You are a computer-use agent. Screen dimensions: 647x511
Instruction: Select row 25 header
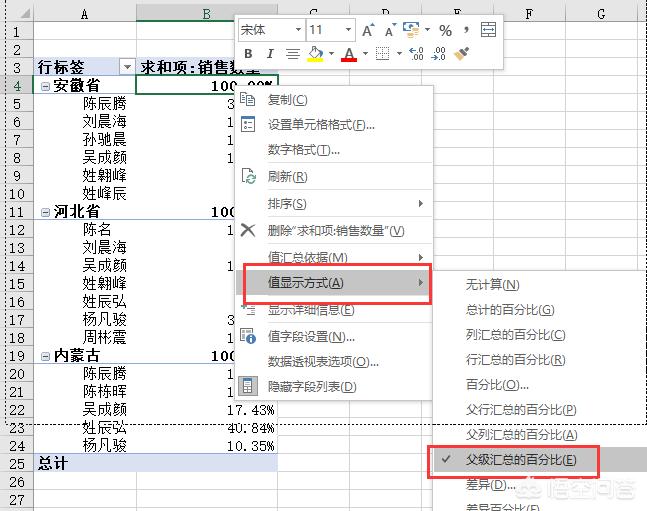coord(17,464)
